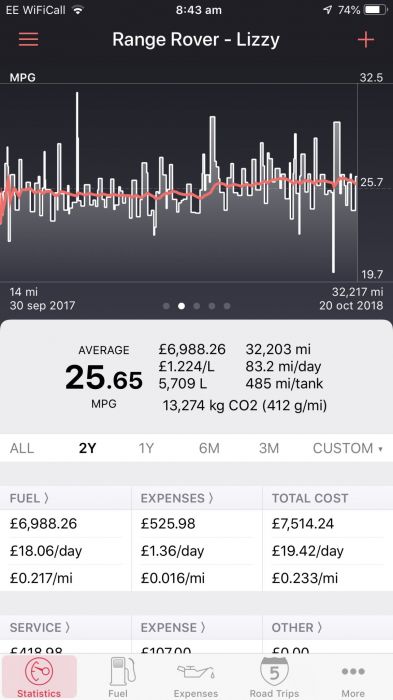Tap the Range Rover - Lizzy title
The height and width of the screenshot is (700, 393).
click(196, 39)
